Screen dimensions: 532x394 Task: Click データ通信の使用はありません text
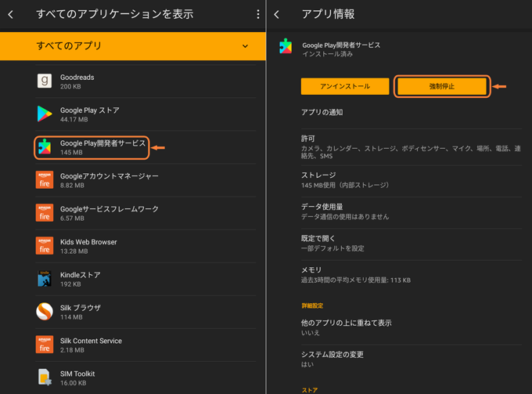coord(345,217)
